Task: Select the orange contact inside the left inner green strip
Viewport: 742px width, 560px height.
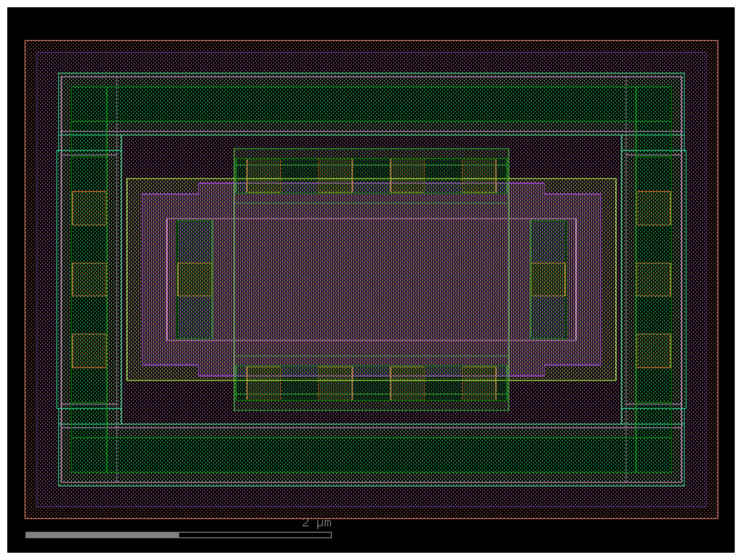Action: (x=195, y=279)
